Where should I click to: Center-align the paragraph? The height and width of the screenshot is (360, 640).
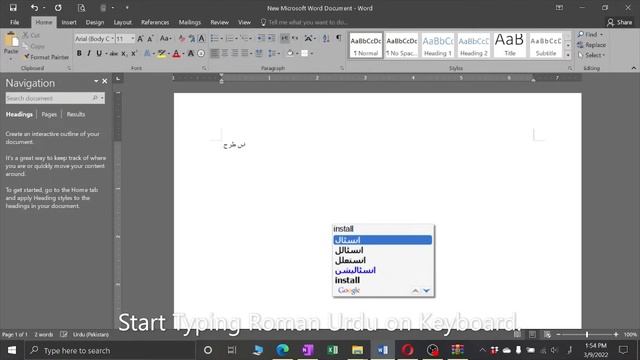pyautogui.click(x=225, y=53)
